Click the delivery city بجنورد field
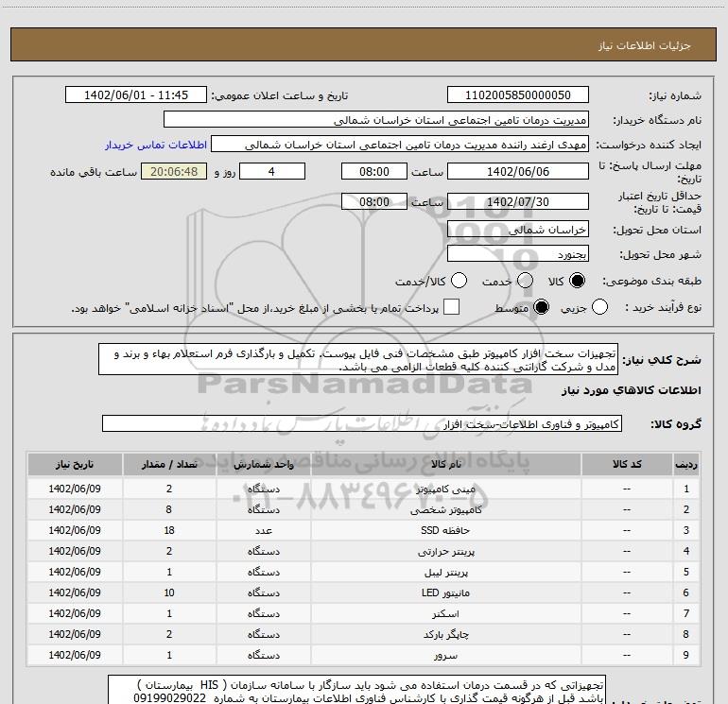Image resolution: width=728 pixels, height=704 pixels. (518, 253)
